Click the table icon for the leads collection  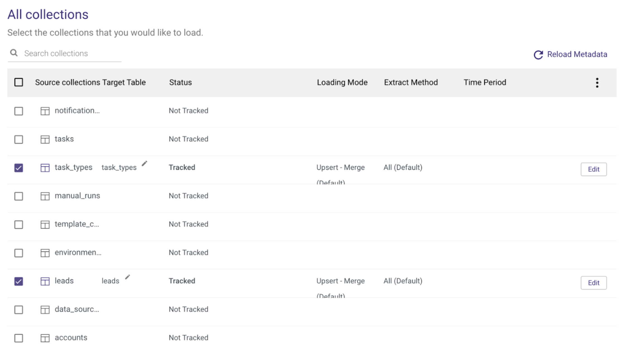(x=45, y=281)
